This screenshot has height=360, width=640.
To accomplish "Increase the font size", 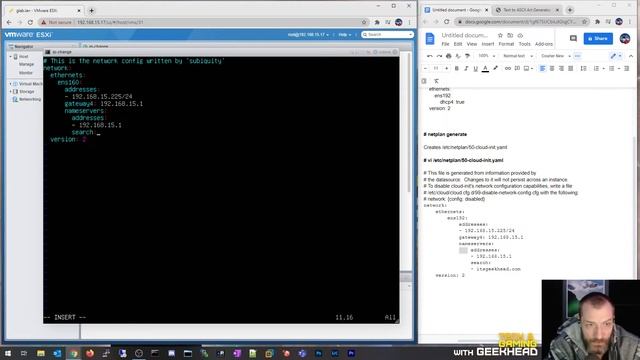I will [x=446, y=69].
